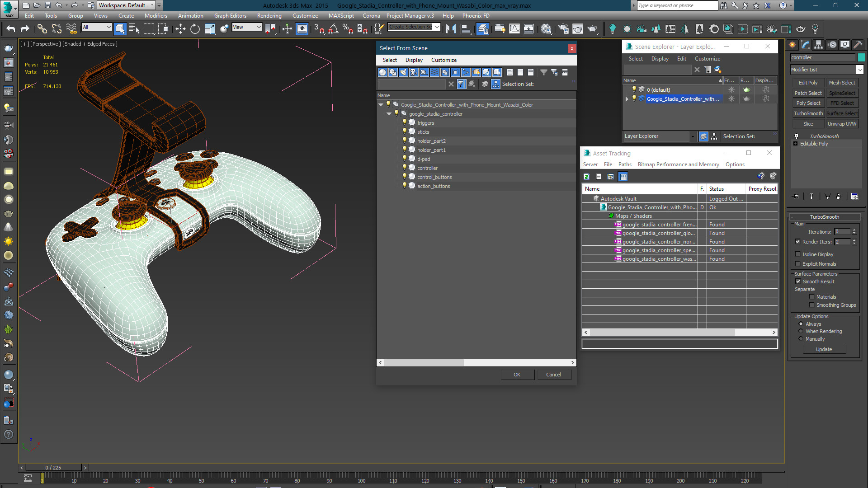Open the Graph Editors menu
The image size is (868, 488).
point(230,15)
